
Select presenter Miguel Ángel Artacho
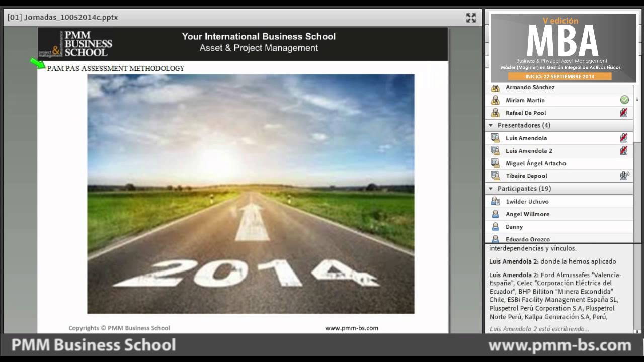559,163
